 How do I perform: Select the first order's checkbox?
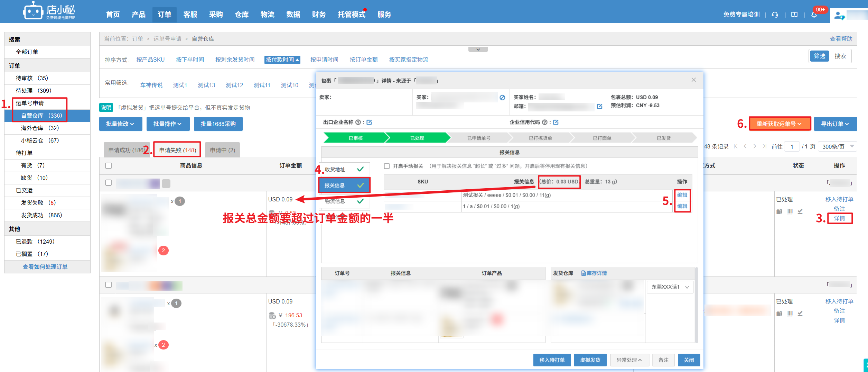tap(109, 183)
